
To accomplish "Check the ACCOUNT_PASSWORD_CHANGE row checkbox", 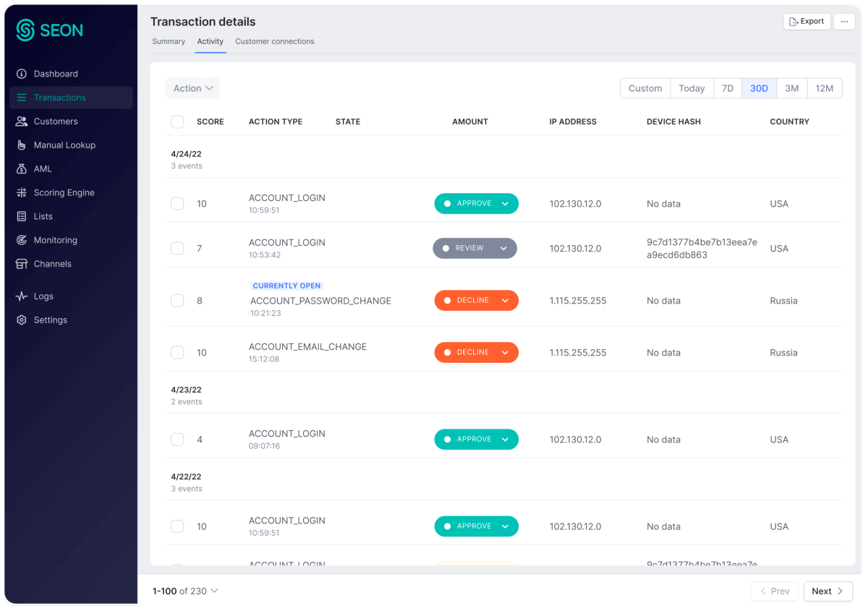I will point(177,301).
